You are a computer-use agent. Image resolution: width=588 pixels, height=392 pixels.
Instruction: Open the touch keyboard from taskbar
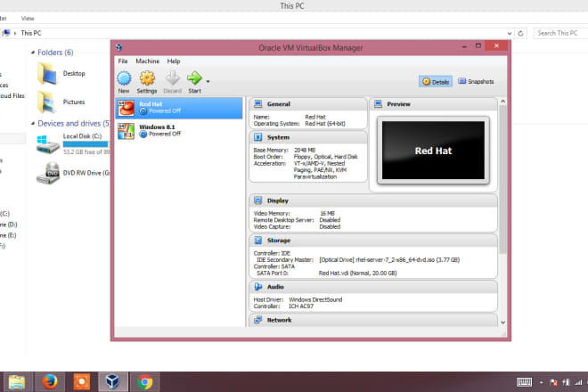point(524,382)
